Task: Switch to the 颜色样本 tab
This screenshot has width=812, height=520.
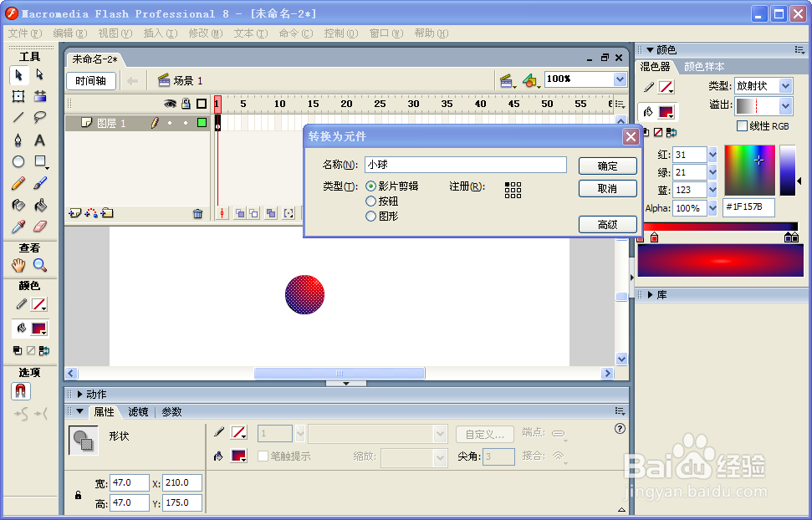Action: point(705,68)
